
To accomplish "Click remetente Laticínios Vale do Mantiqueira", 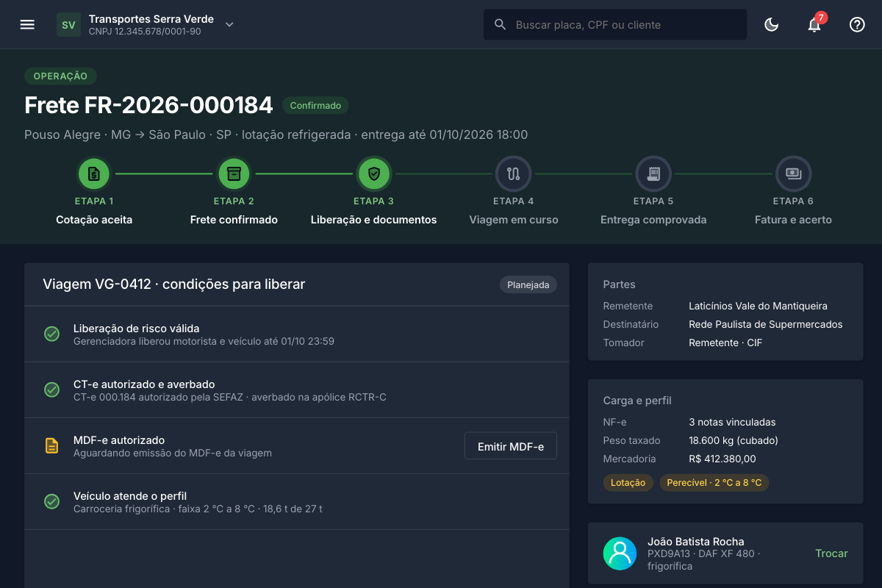I will (758, 306).
